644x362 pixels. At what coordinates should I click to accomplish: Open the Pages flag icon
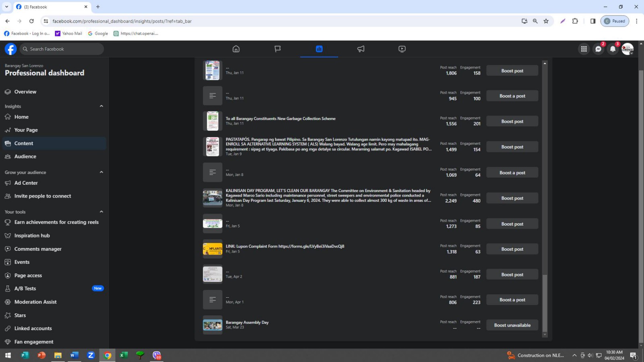coord(277,49)
